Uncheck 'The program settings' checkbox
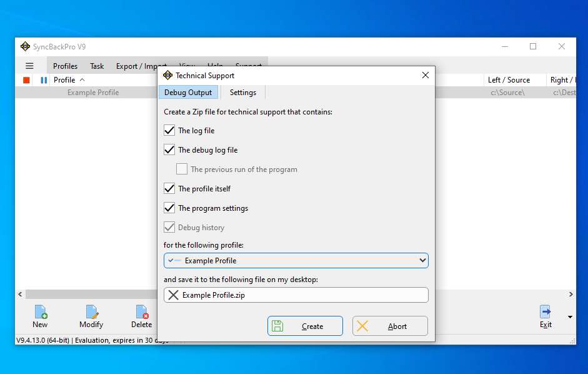 coord(169,208)
